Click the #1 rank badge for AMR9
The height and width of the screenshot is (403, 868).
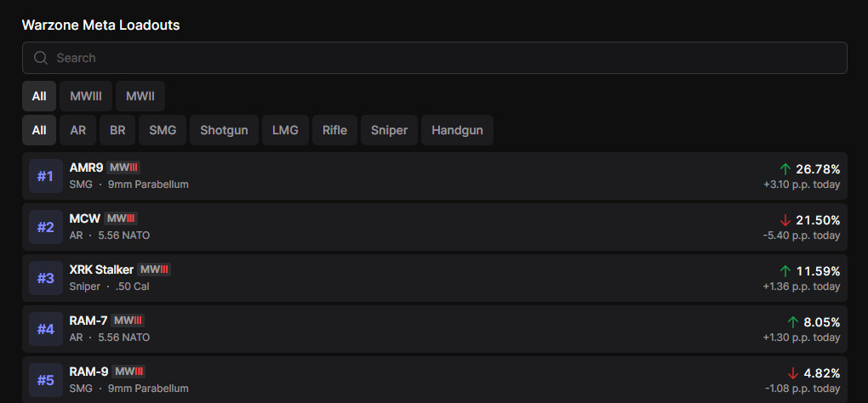click(x=45, y=177)
